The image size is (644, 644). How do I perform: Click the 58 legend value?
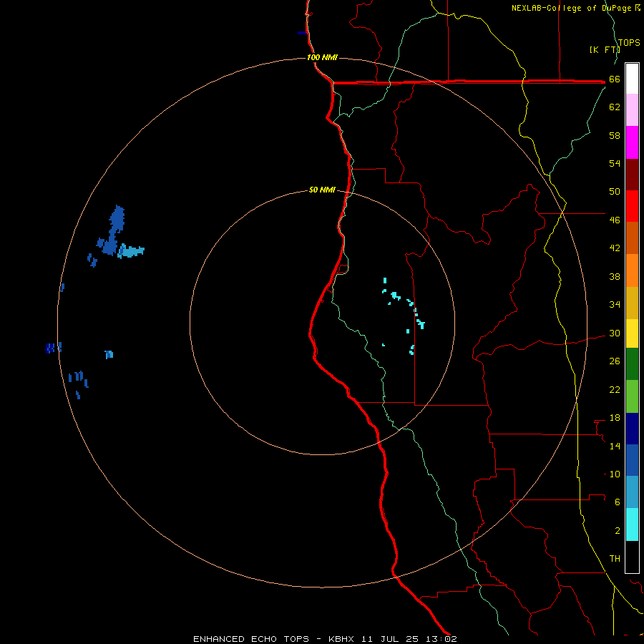coord(615,135)
